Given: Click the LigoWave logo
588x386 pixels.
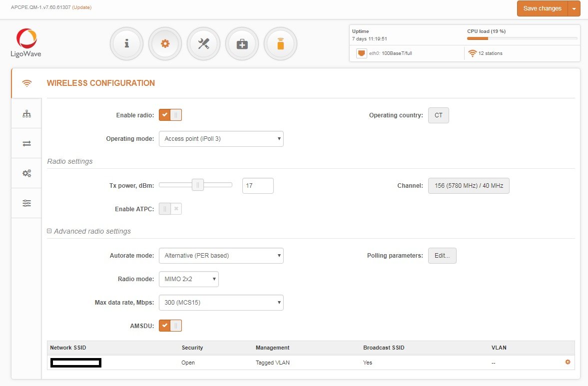Looking at the screenshot, I should click(26, 43).
